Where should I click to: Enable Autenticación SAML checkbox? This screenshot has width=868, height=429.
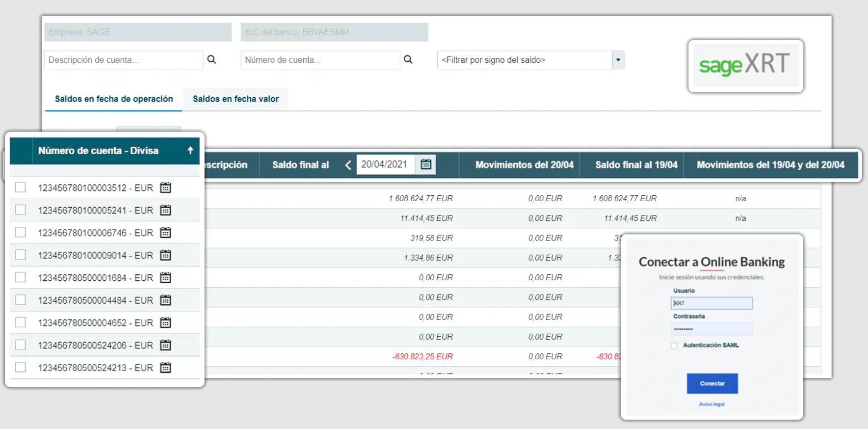tap(674, 346)
